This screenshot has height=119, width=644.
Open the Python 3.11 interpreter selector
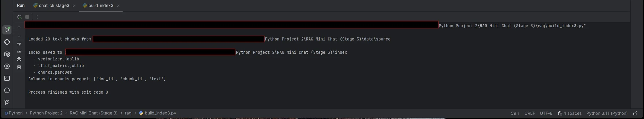(607, 113)
